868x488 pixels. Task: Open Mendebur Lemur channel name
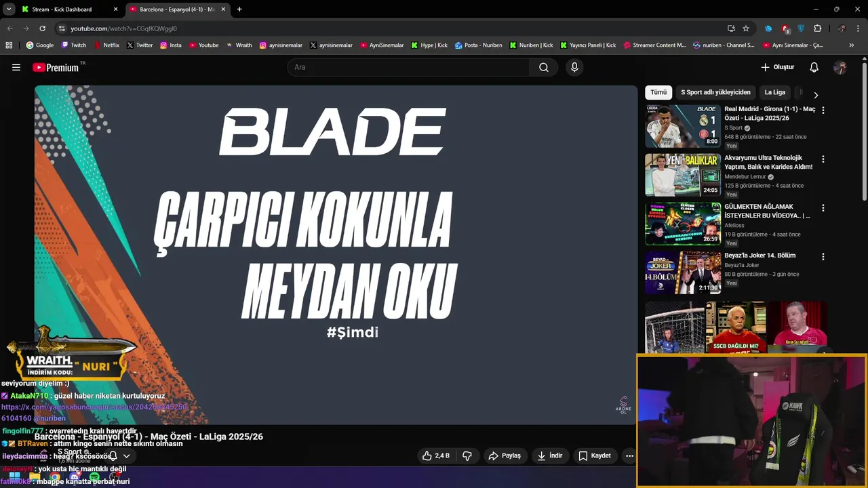[x=745, y=177]
